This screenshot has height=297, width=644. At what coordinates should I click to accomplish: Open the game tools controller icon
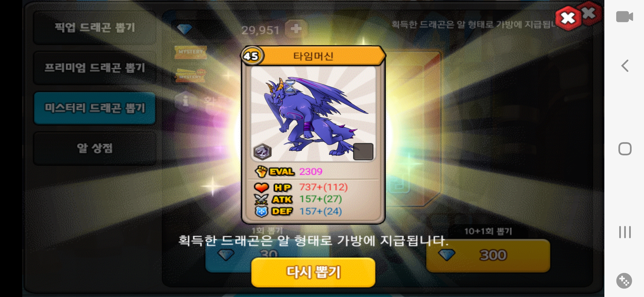[624, 281]
